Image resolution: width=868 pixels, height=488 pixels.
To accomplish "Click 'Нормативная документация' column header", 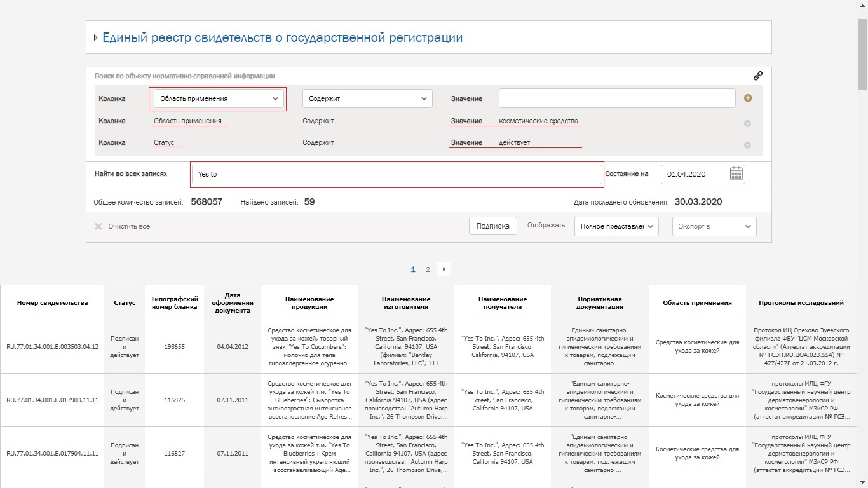I will pyautogui.click(x=600, y=303).
